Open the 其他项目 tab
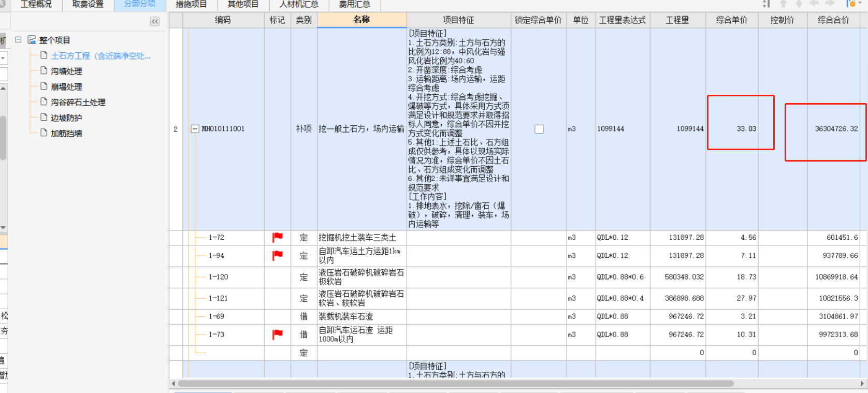The width and height of the screenshot is (868, 393). (243, 5)
